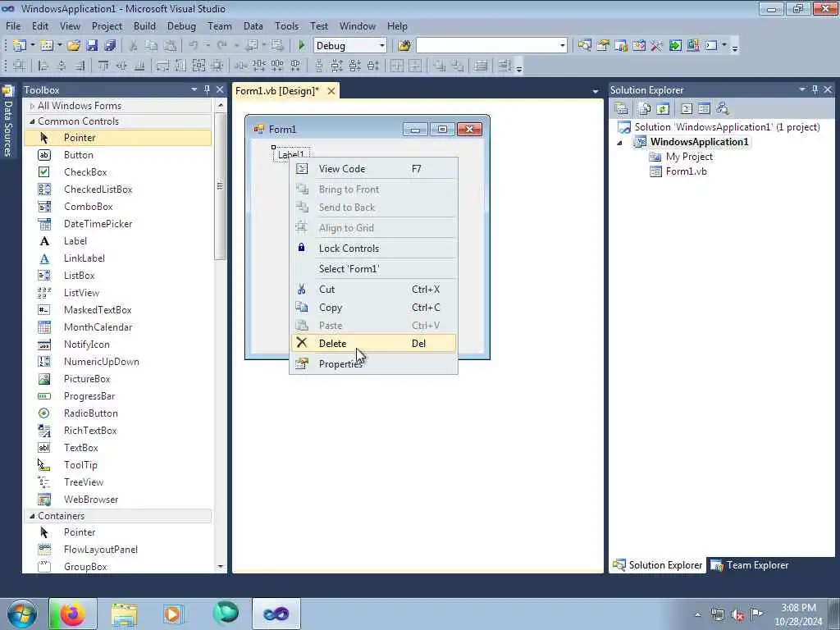Open the empty Find combo box dropdown arrow
This screenshot has width=840, height=630.
pos(563,46)
